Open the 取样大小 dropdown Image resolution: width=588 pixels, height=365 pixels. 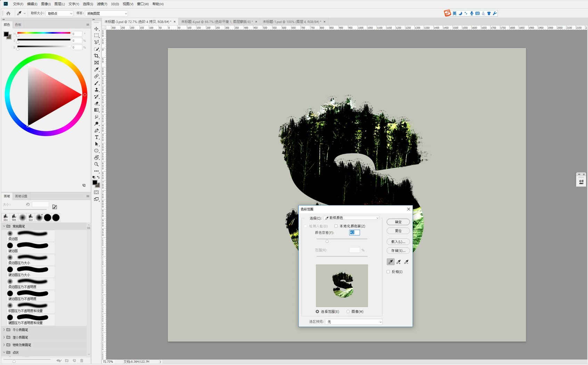[59, 14]
